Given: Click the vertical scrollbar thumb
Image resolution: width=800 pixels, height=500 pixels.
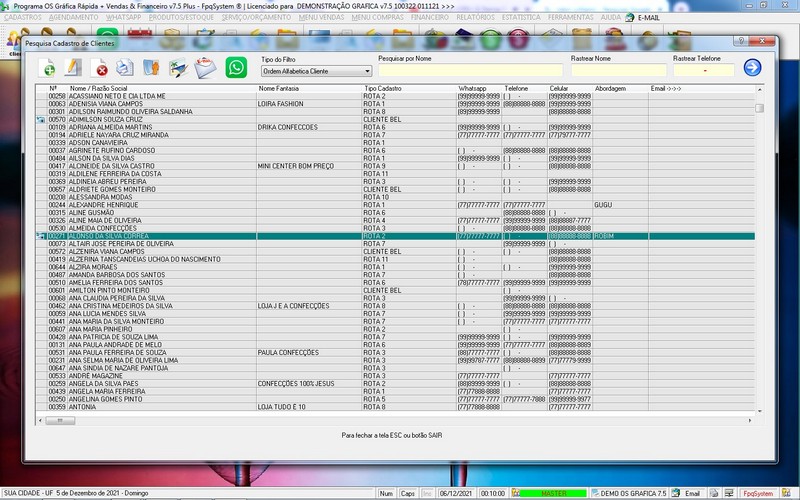Looking at the screenshot, I should (759, 108).
